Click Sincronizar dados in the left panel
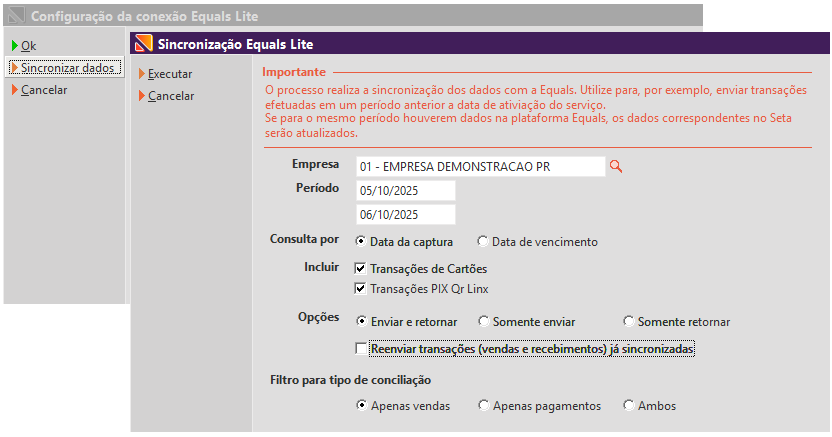The image size is (832, 437). [x=66, y=68]
